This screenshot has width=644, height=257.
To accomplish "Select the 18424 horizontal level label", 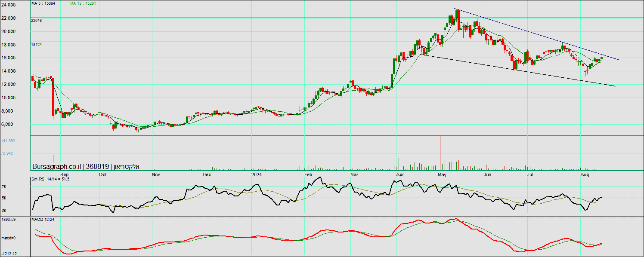I will point(36,44).
